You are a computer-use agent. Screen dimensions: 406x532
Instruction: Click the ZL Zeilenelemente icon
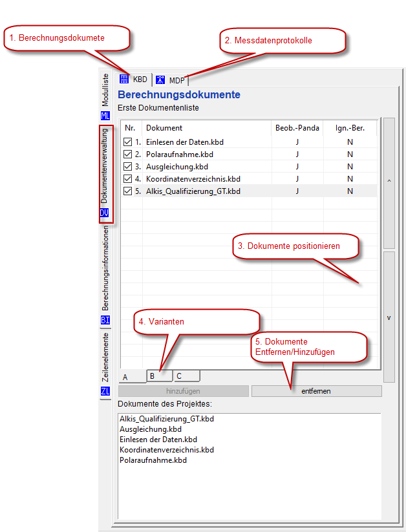tap(105, 391)
